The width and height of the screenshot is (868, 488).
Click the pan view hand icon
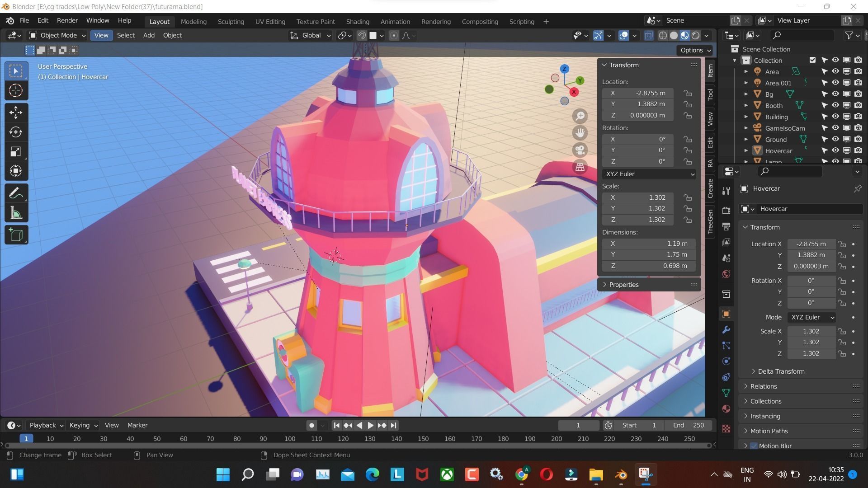pos(580,133)
